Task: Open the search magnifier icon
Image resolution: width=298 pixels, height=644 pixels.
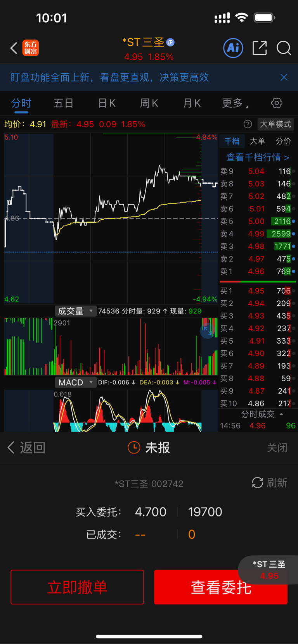Action: pos(284,48)
